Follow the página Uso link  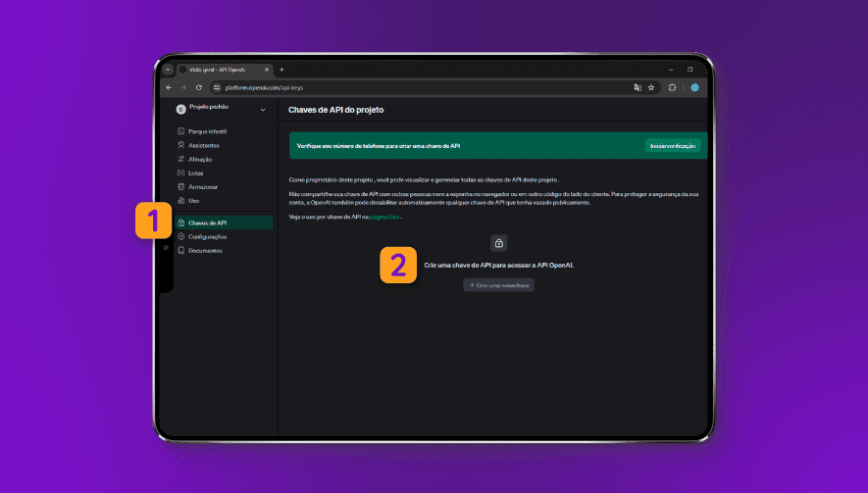click(384, 217)
